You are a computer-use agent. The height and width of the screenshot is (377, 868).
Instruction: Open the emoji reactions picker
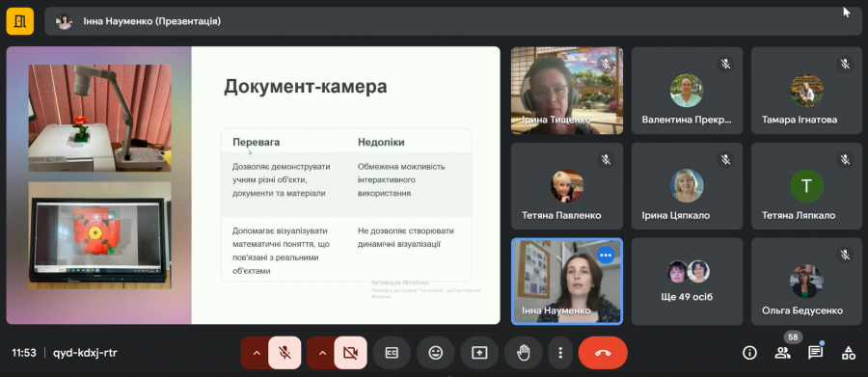(436, 353)
